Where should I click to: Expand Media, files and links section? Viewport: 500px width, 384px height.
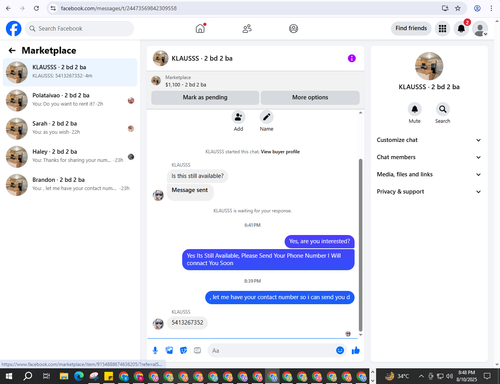(429, 174)
